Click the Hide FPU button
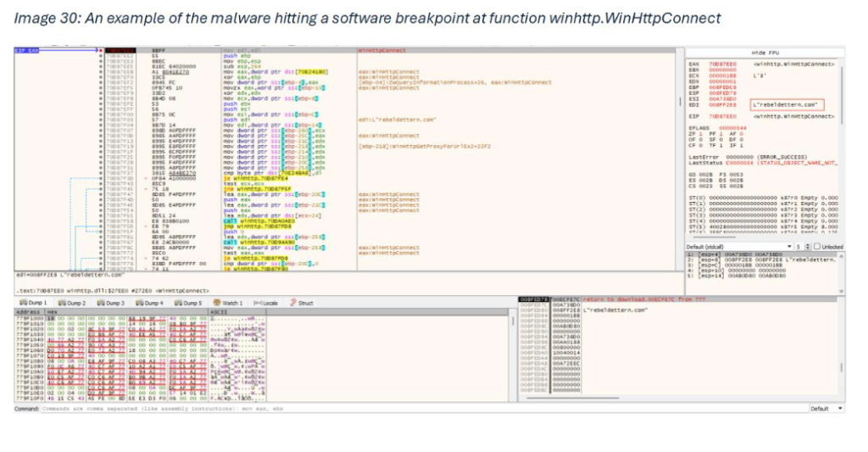The height and width of the screenshot is (452, 868). pos(765,53)
